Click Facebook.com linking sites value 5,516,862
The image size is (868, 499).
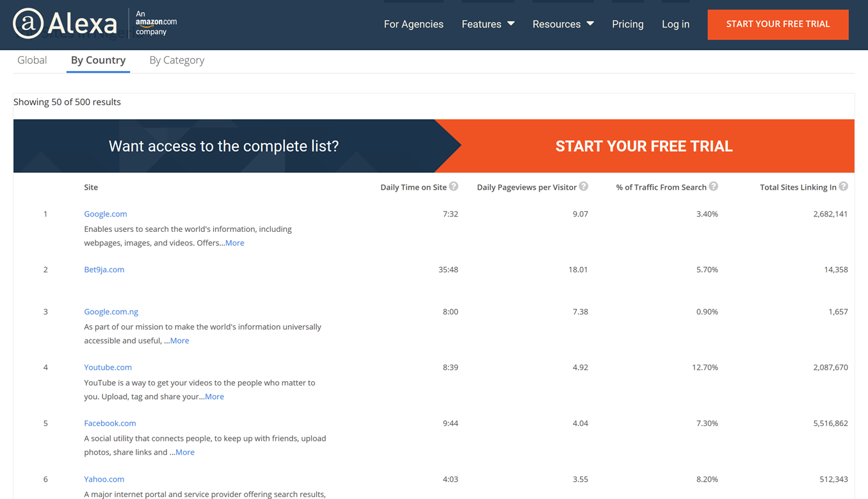point(830,423)
